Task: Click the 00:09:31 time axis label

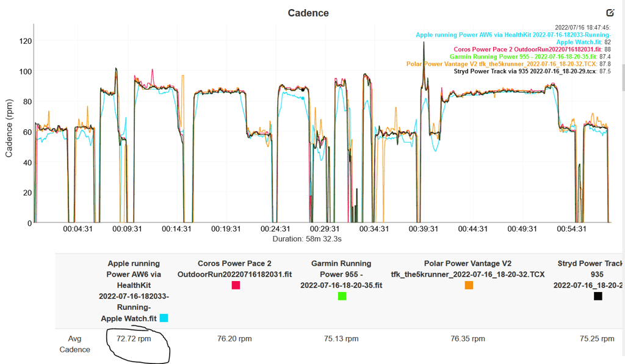Action: pyautogui.click(x=127, y=229)
